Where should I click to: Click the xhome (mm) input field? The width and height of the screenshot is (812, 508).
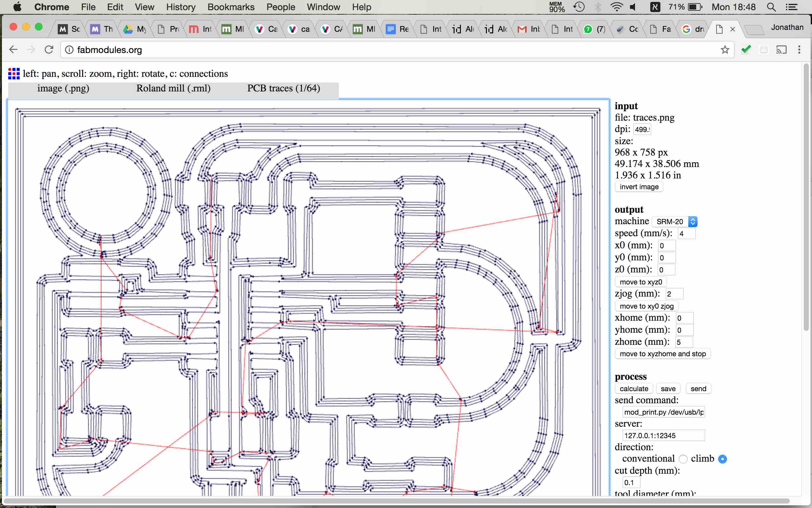[684, 318]
